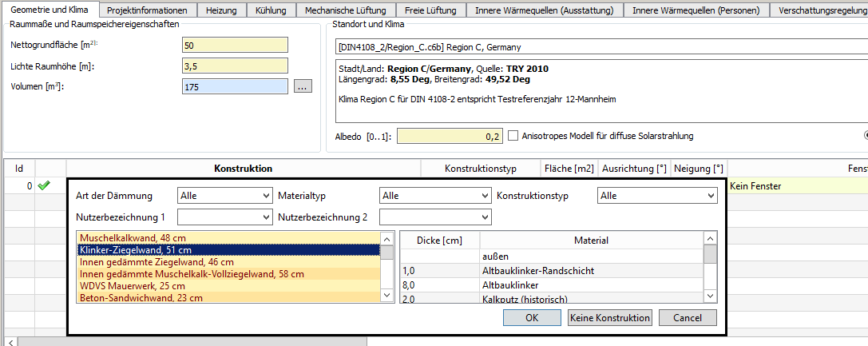The height and width of the screenshot is (346, 868).
Task: Click the green checkmark in row 0
Action: (x=43, y=186)
